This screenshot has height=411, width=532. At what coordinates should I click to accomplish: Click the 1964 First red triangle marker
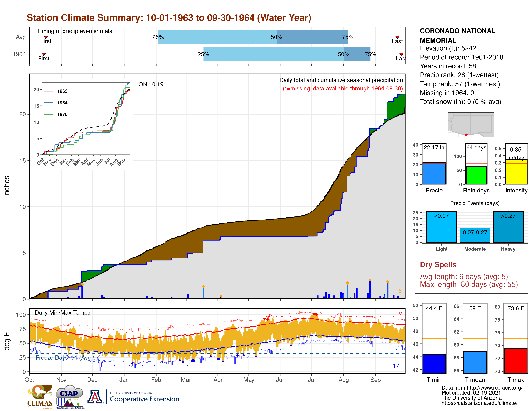[44, 54]
